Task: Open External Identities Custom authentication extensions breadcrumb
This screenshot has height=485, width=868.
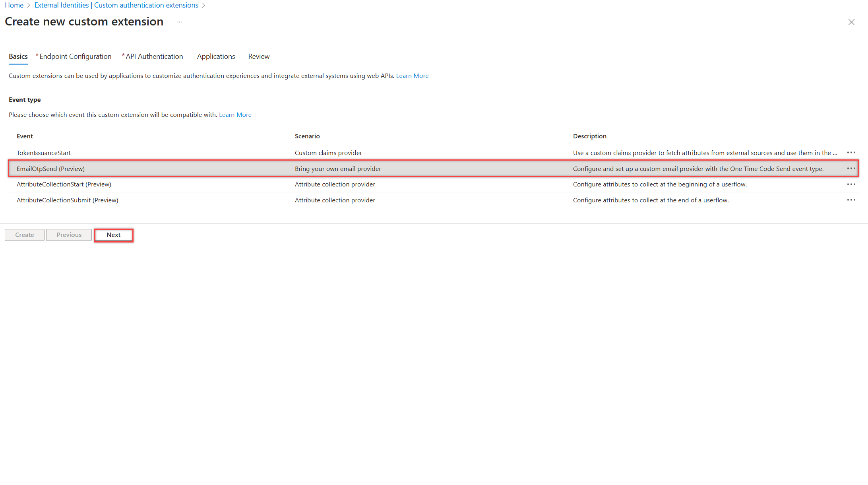Action: point(116,5)
